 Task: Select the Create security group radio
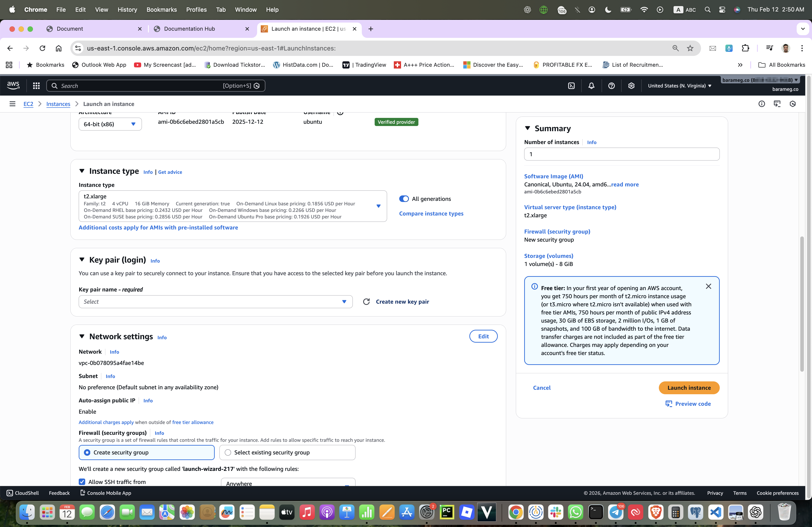[87, 452]
